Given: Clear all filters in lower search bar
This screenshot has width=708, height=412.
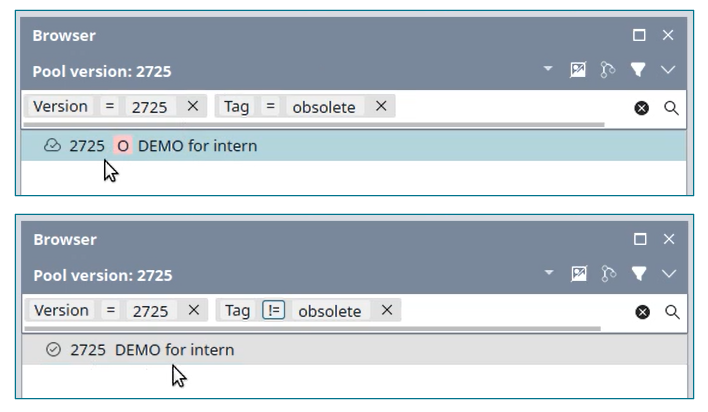Looking at the screenshot, I should tap(642, 312).
